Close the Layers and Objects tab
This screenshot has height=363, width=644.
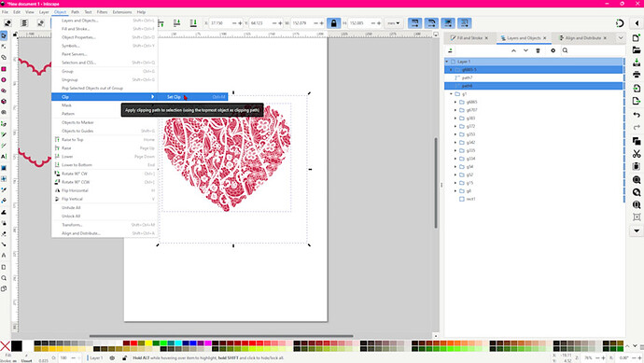point(545,37)
